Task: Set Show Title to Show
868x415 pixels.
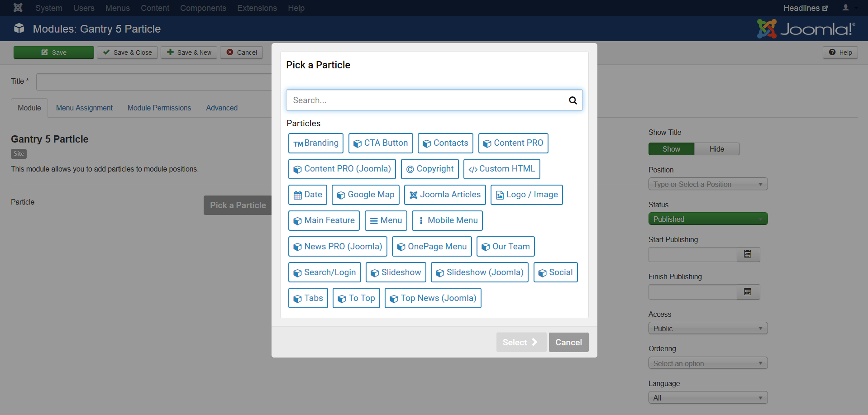Action: tap(671, 149)
